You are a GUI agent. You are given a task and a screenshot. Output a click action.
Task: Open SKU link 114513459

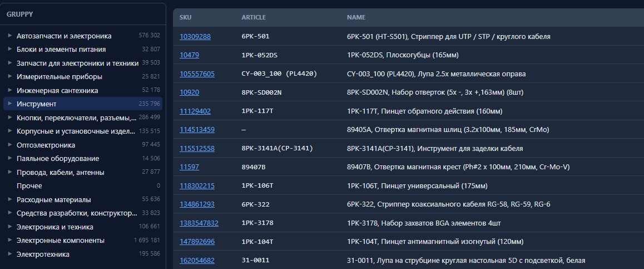pos(197,130)
